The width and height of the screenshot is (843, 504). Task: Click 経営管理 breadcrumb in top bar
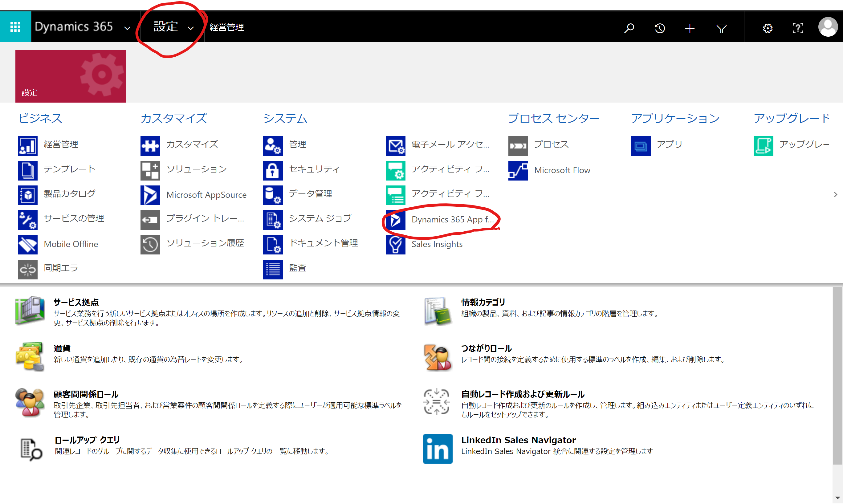point(226,27)
